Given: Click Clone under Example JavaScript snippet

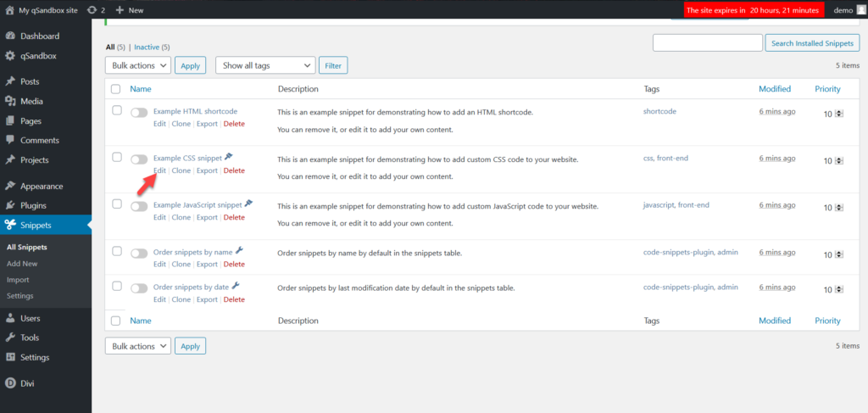Looking at the screenshot, I should pyautogui.click(x=181, y=217).
